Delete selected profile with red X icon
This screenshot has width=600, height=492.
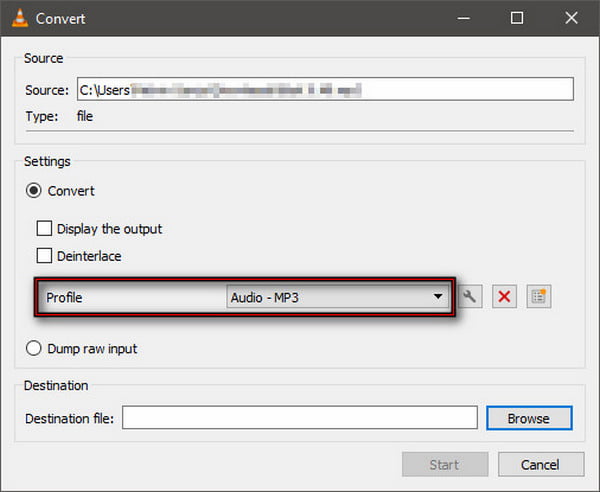click(504, 297)
